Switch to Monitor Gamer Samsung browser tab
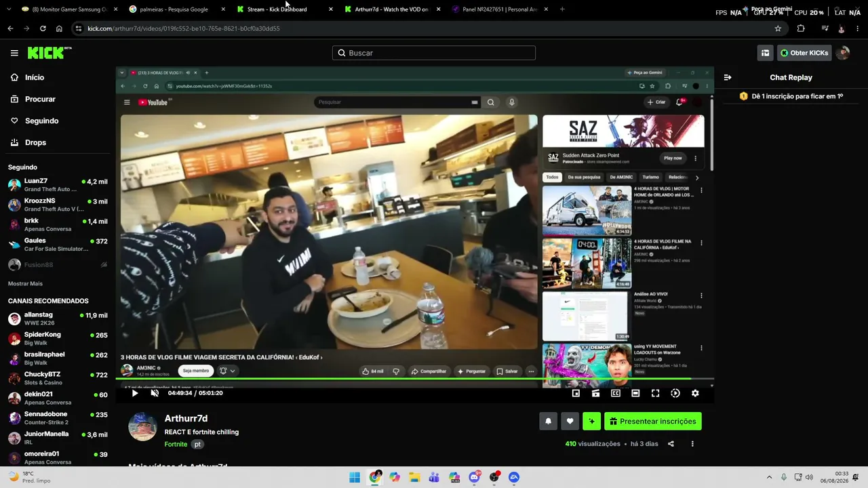 pyautogui.click(x=68, y=9)
